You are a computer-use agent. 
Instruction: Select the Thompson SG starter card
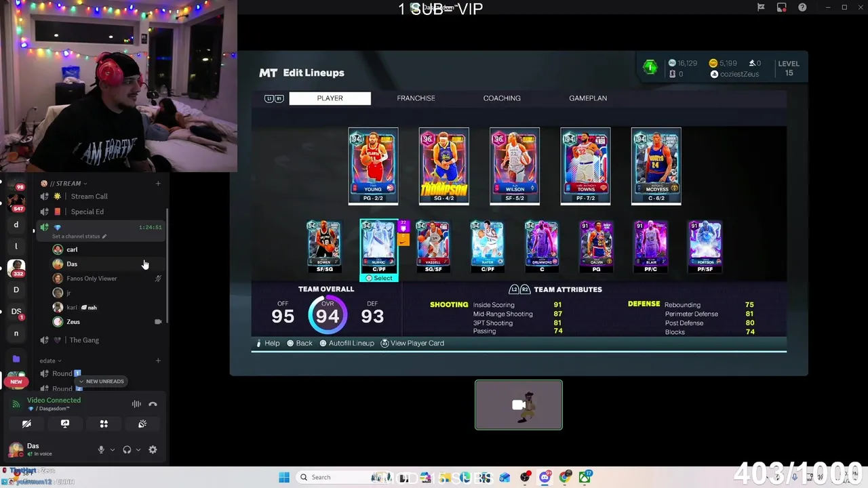443,165
